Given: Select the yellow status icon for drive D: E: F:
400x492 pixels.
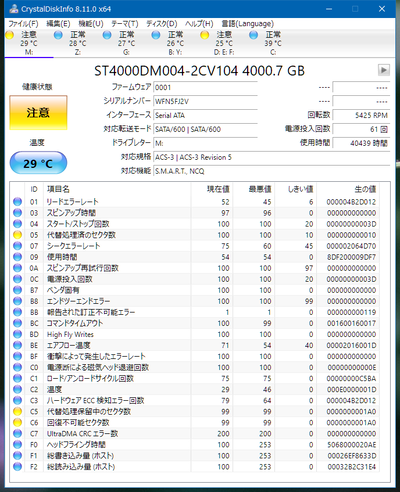Looking at the screenshot, I should (205, 35).
